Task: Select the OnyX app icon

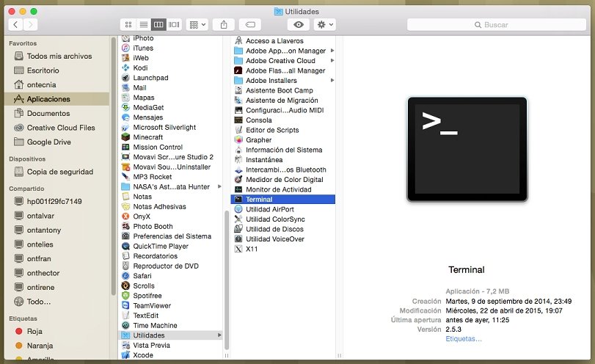Action: (x=125, y=216)
